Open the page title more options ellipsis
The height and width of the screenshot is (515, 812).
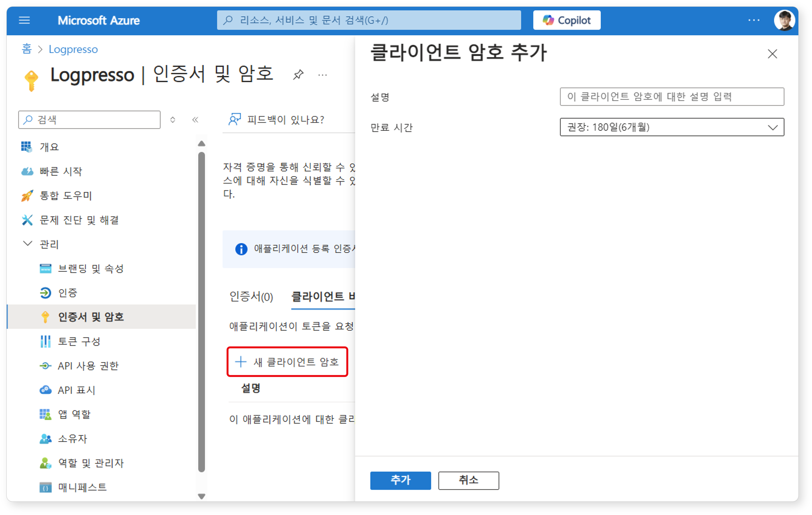[322, 75]
